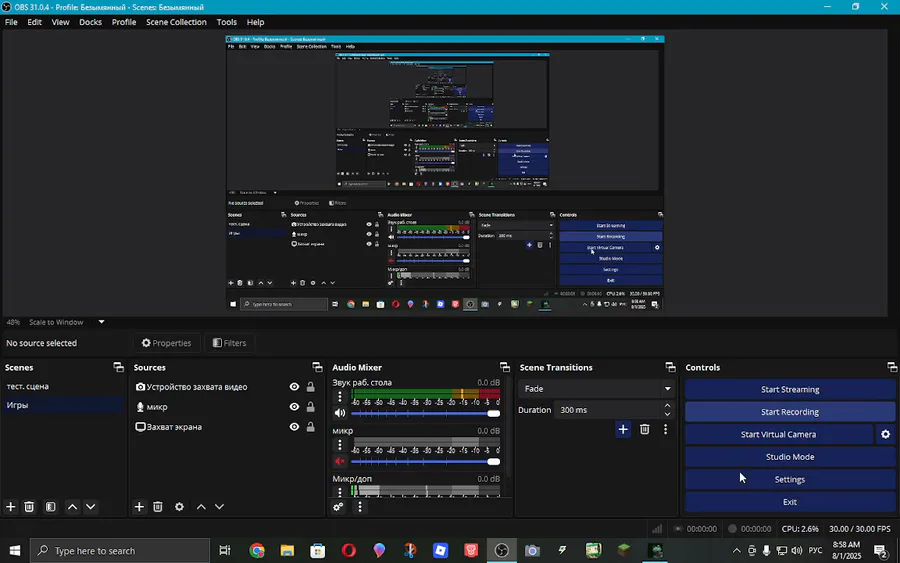Open the Profile menu

point(124,22)
